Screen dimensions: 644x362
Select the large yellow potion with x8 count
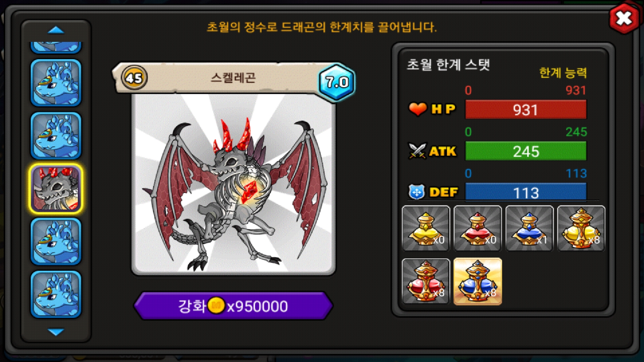[x=581, y=228]
